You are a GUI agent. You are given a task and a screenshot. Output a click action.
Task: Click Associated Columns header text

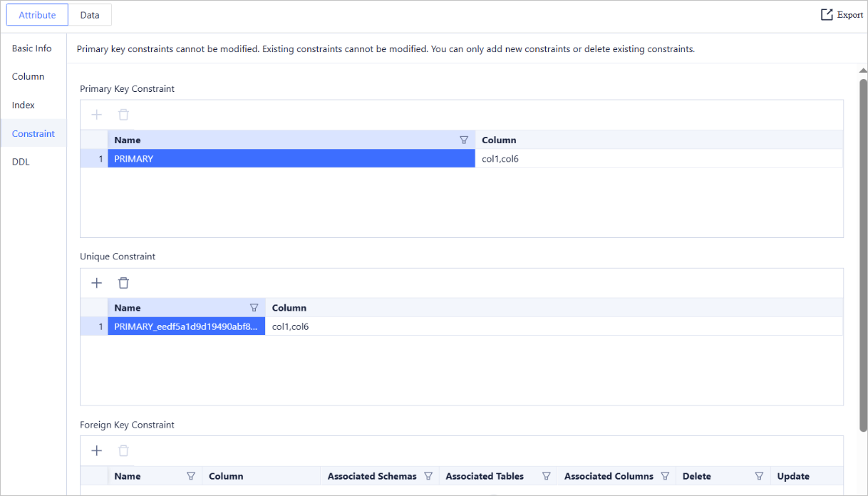[x=609, y=476]
